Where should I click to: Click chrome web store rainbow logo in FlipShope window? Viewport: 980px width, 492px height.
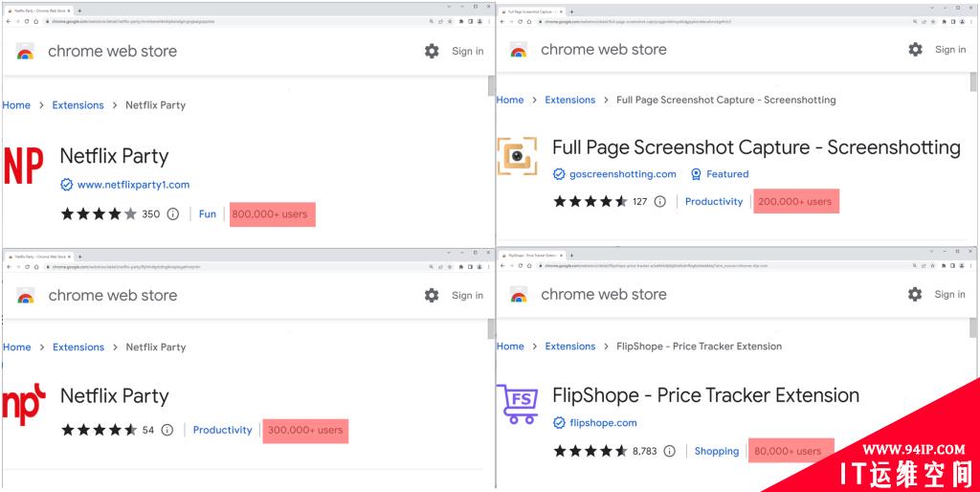(519, 295)
